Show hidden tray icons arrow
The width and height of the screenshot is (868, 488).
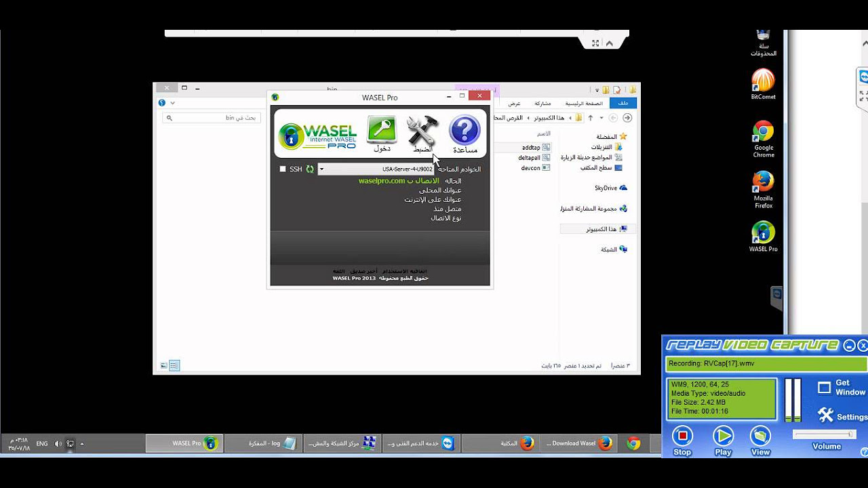tap(82, 444)
